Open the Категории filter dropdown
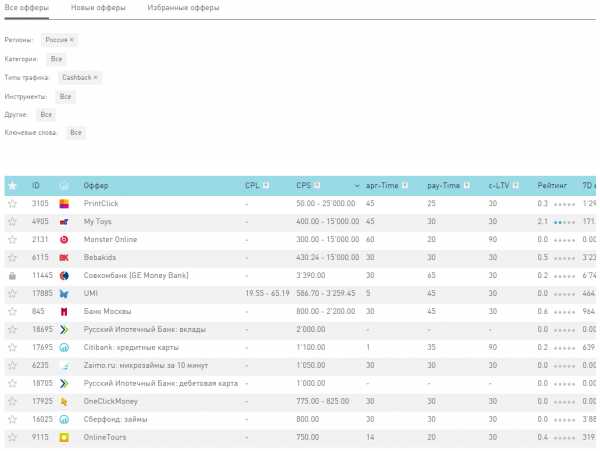The height and width of the screenshot is (451, 600). point(56,59)
